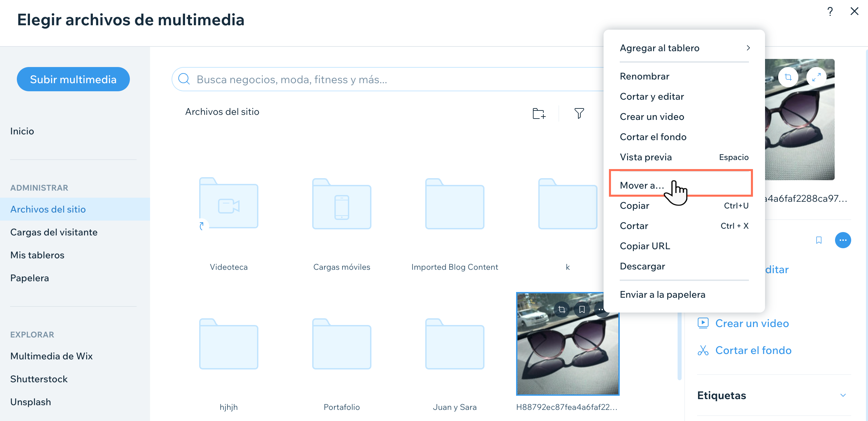Browse Multimedia de Wix
The height and width of the screenshot is (421, 868).
(x=51, y=356)
